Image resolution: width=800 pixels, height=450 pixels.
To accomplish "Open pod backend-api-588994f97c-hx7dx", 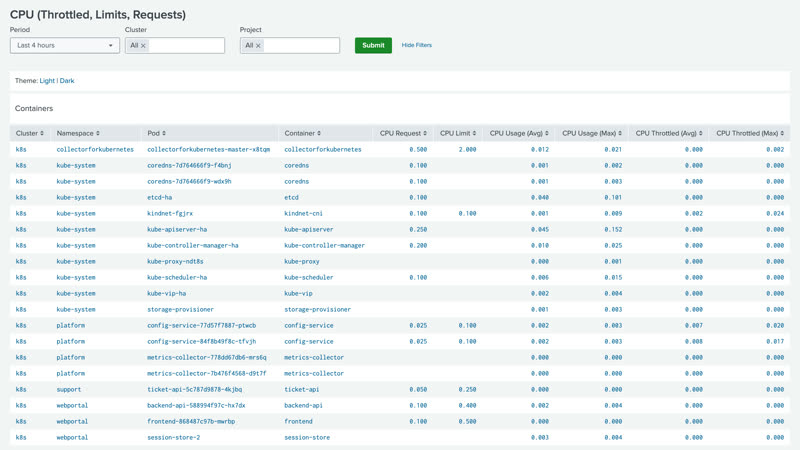I will [x=196, y=406].
